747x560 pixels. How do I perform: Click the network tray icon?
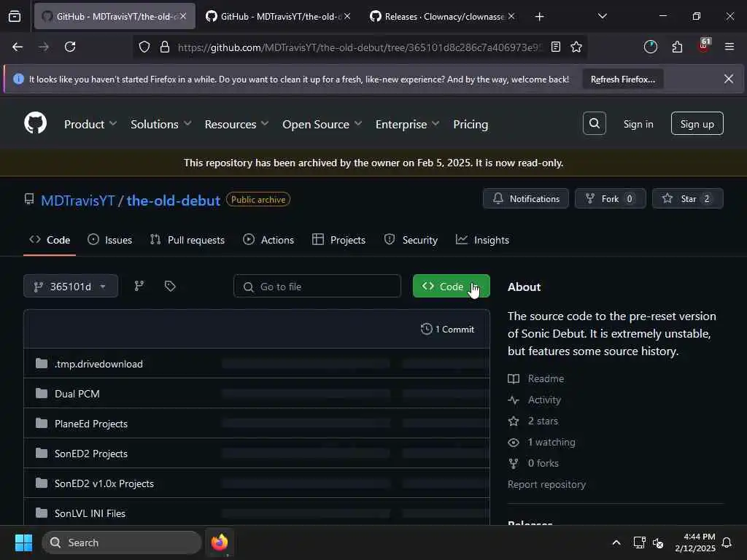coord(639,542)
